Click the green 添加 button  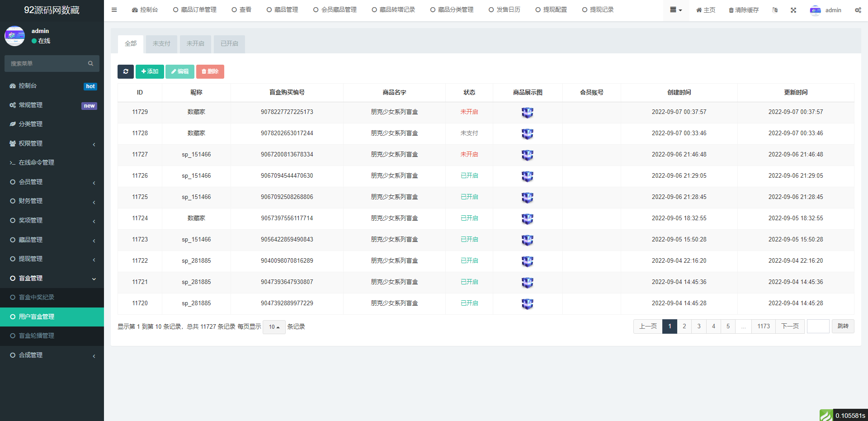(x=150, y=71)
